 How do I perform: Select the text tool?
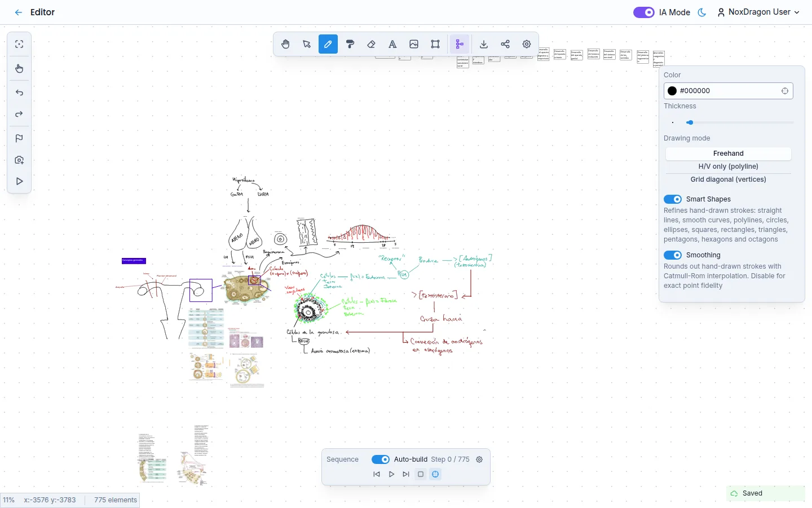(392, 44)
